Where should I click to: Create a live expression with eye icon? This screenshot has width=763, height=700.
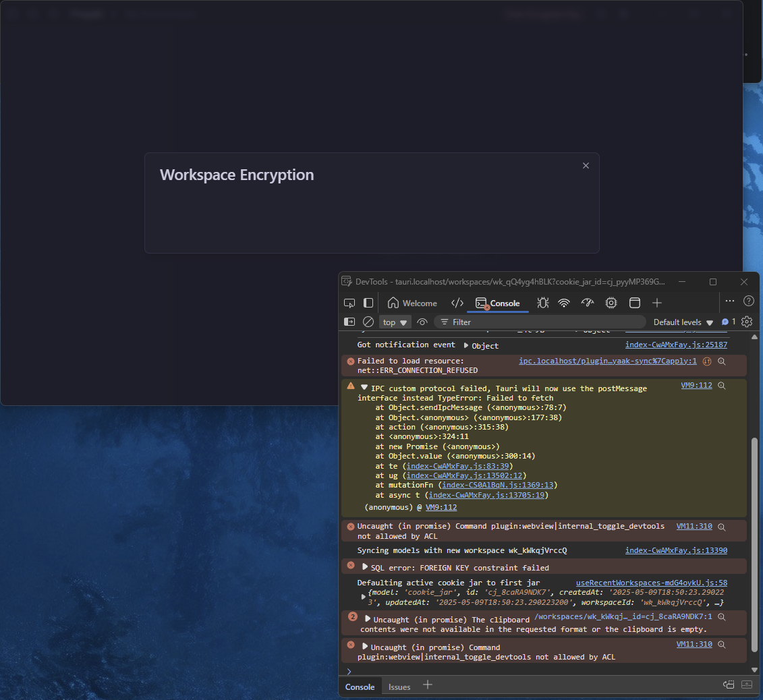tap(422, 322)
